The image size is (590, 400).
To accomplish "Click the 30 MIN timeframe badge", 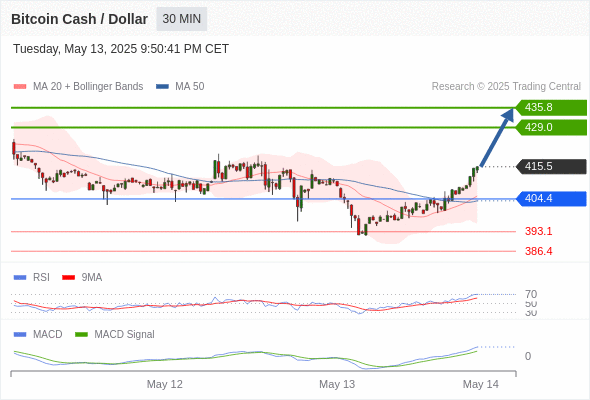I will [x=181, y=19].
